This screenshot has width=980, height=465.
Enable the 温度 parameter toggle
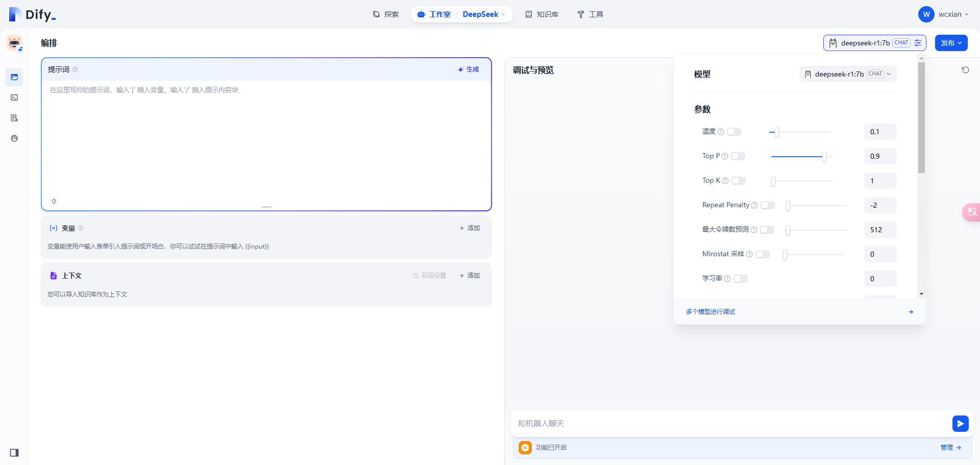point(734,132)
